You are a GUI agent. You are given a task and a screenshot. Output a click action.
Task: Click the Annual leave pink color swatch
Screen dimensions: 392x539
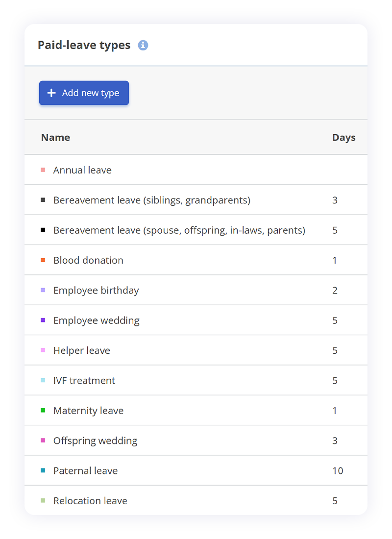pyautogui.click(x=43, y=170)
